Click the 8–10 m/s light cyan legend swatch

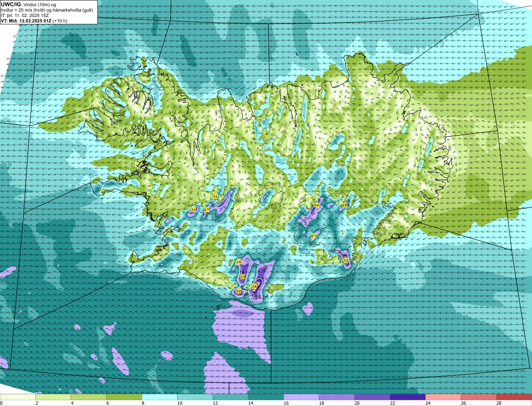[x=160, y=397]
